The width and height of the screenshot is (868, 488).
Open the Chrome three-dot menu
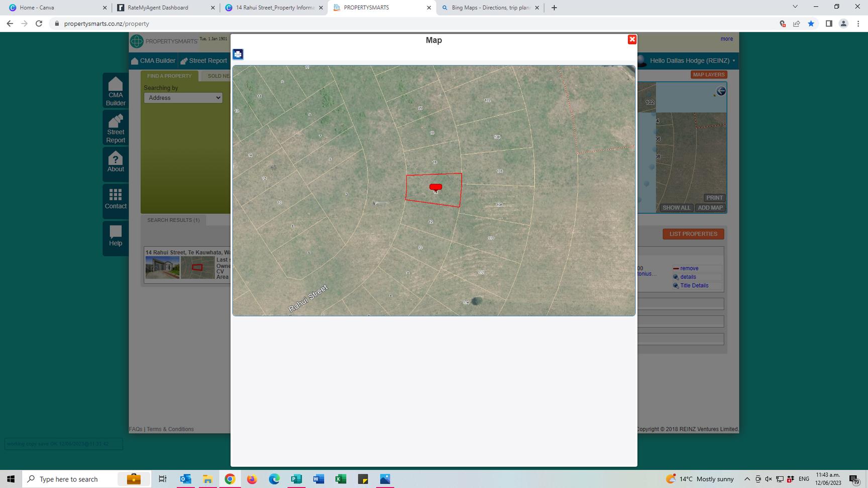(858, 24)
